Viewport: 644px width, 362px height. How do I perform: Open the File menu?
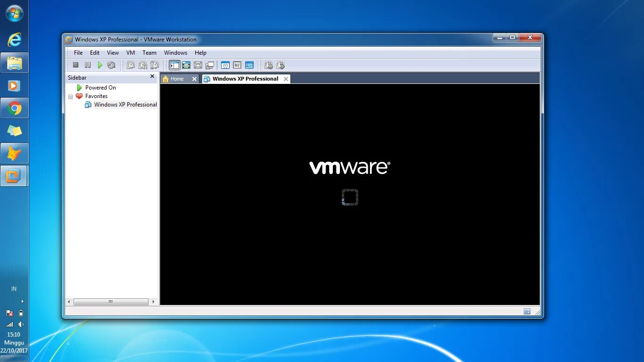tap(78, 53)
